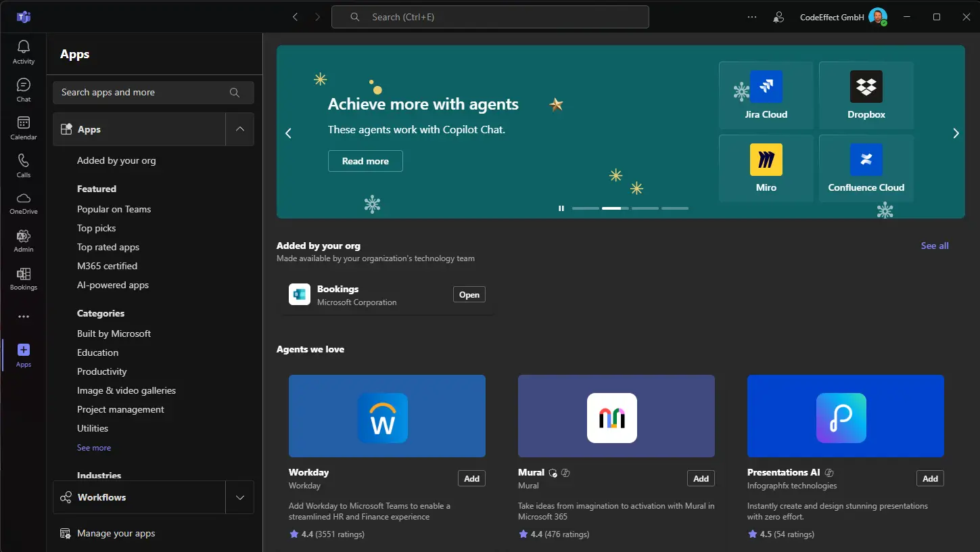Click the Jira Cloud tile
Viewport: 980px width, 552px height.
[x=766, y=95]
